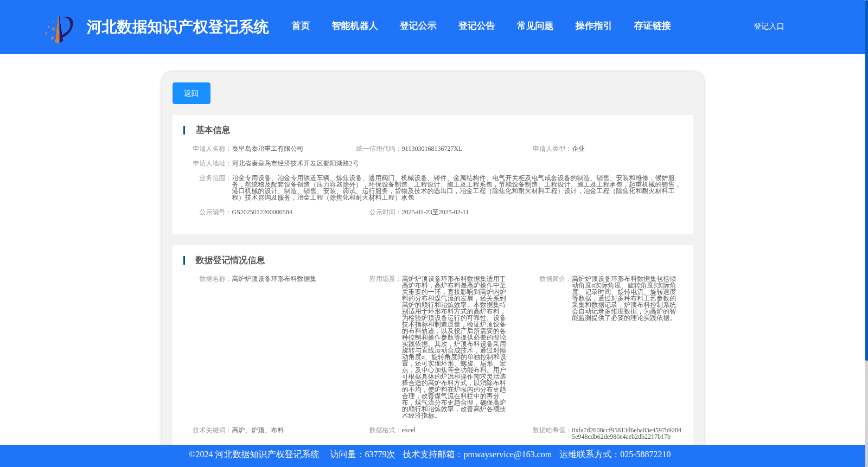Viewport: 868px width, 467px height.
Task: Go to 登记公示 page
Action: click(x=418, y=26)
